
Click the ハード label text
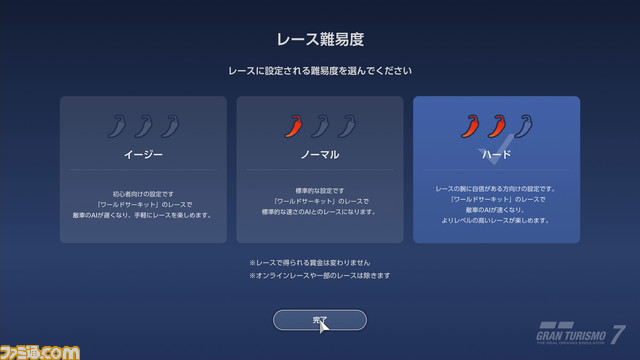[x=496, y=154]
